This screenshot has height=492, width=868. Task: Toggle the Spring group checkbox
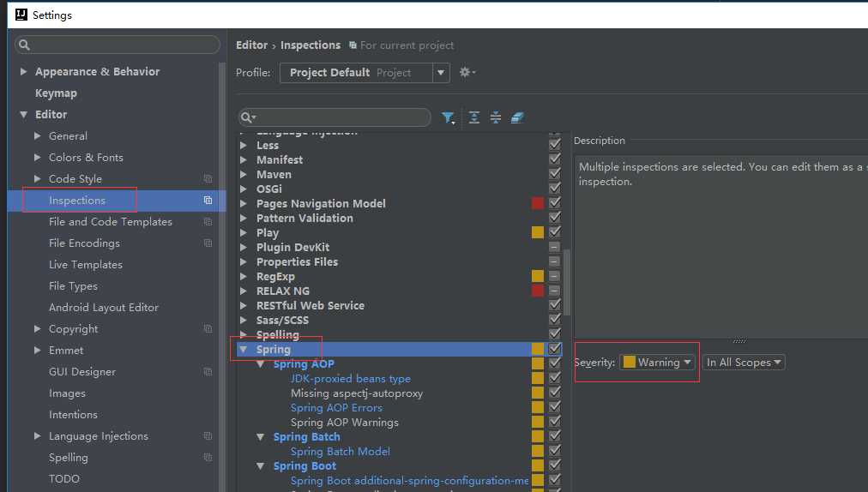coord(555,349)
